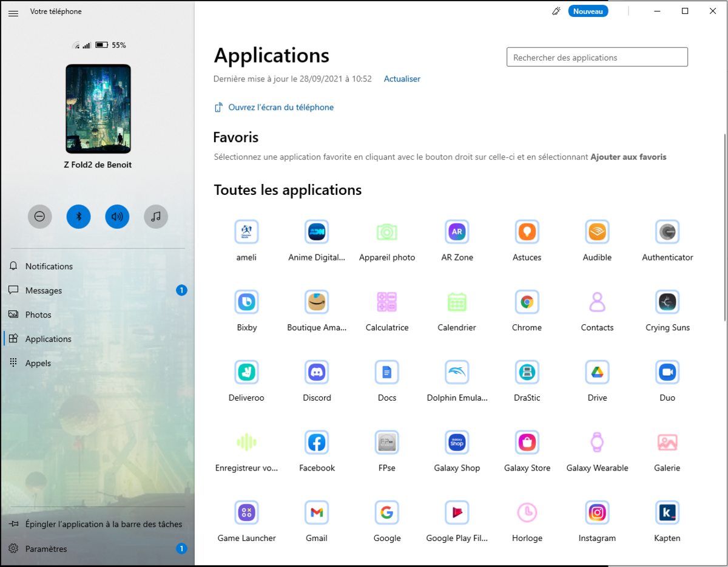728x567 pixels.
Task: Switch to Photos section
Action: click(98, 314)
